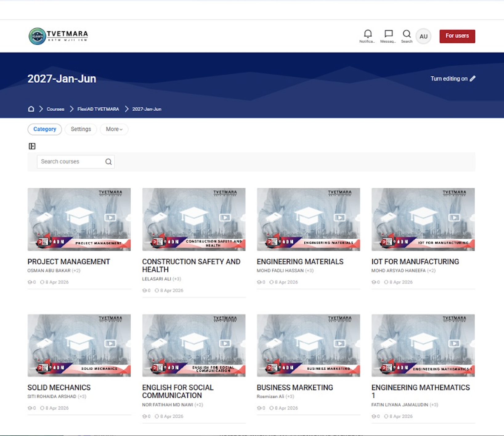Screen dimensions: 504x436
Task: Open Engineering Materials course image
Action: pos(308,219)
